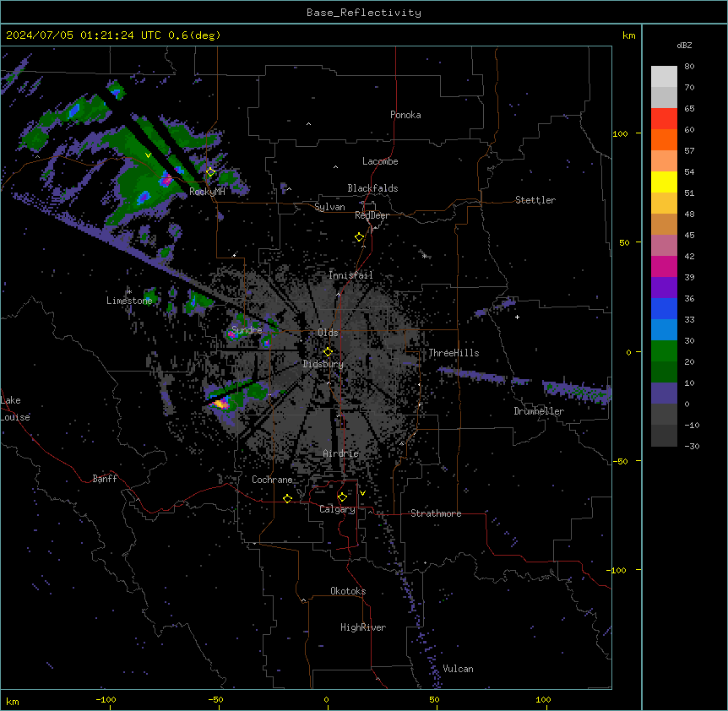728x711 pixels.
Task: Select the Strathmore label
Action: coord(436,513)
